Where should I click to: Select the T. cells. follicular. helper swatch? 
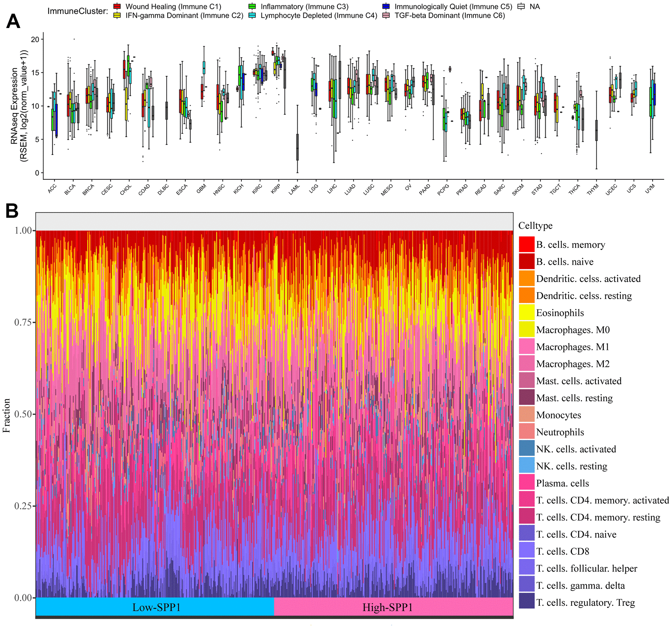click(x=526, y=568)
